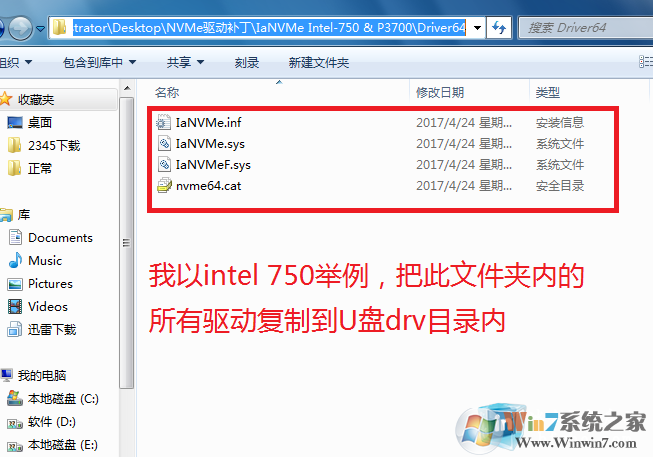Click the 本地磁盘 (C:) drive icon
The image size is (653, 457).
pyautogui.click(x=15, y=399)
